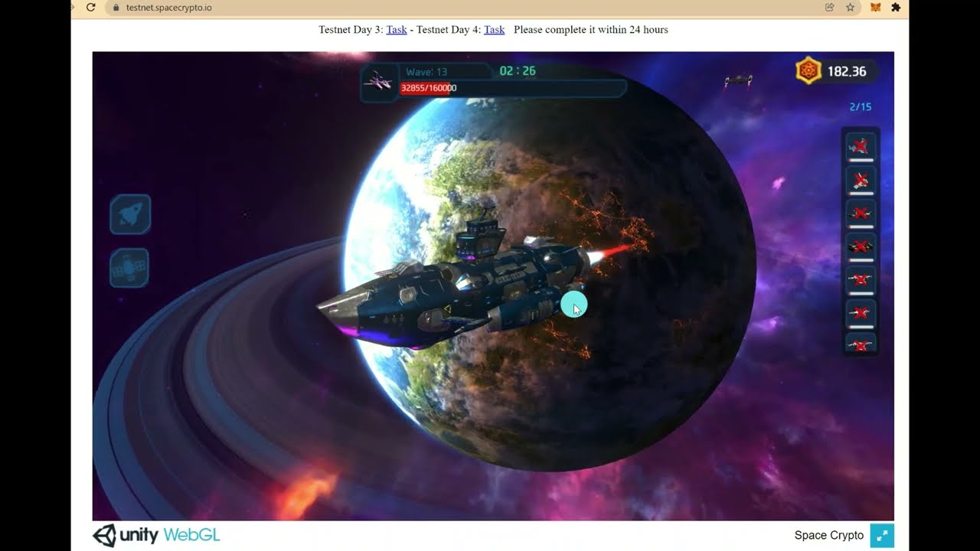Viewport: 980px width, 551px height.
Task: Select the sixth destroyed ship slot
Action: (x=861, y=314)
